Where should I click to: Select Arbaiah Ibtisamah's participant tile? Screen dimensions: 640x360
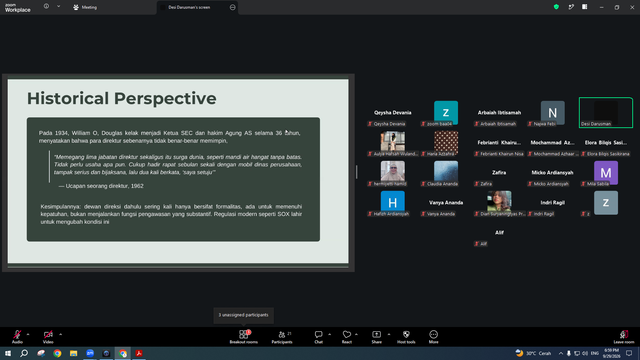pyautogui.click(x=499, y=113)
